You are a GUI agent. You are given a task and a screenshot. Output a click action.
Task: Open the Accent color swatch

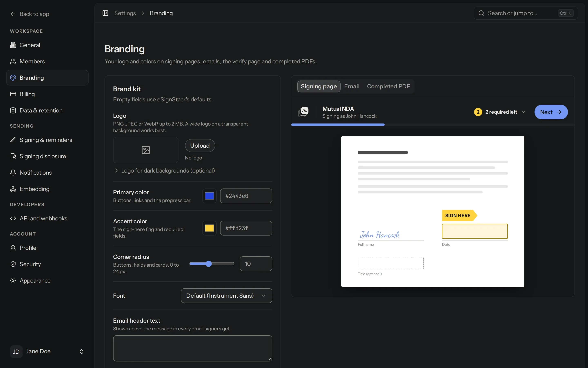(209, 228)
